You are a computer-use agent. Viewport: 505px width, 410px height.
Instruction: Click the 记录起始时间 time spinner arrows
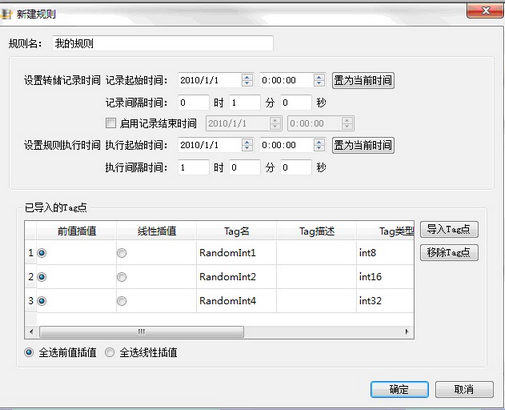[x=319, y=80]
